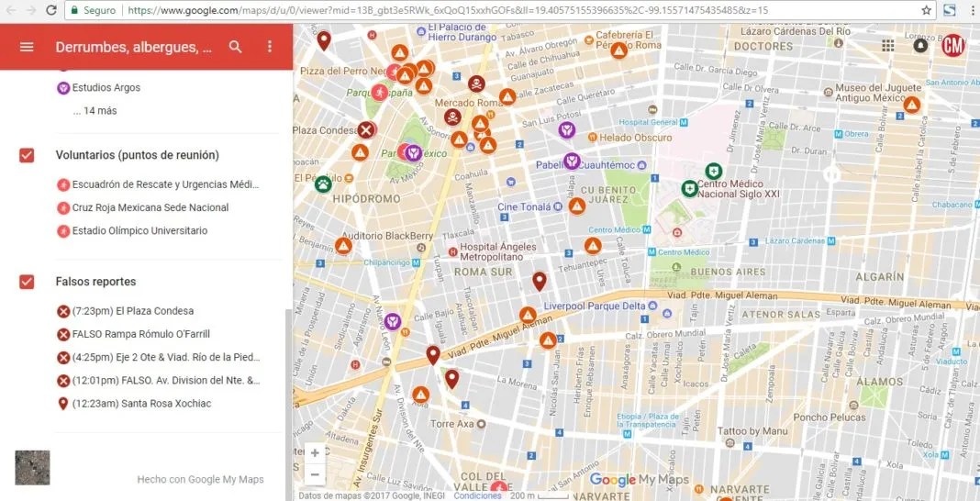The height and width of the screenshot is (501, 980).
Task: Click the dark red pin at the map's top-left
Action: point(323,40)
